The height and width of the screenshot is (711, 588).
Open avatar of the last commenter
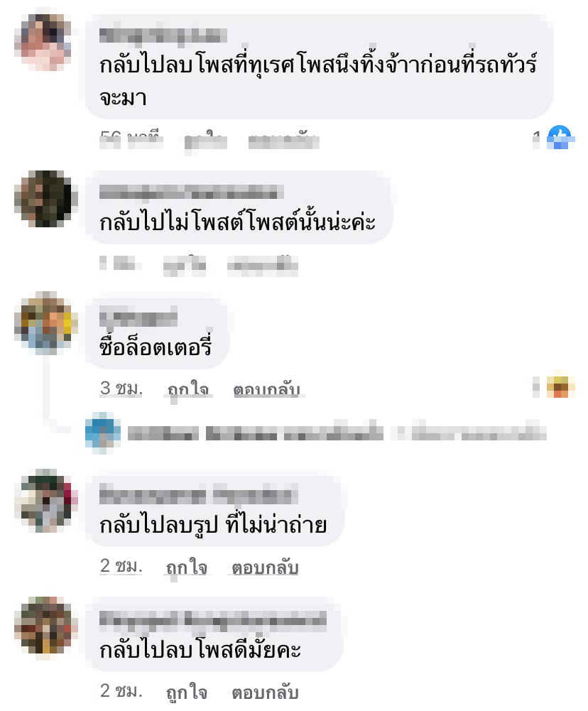pyautogui.click(x=44, y=625)
